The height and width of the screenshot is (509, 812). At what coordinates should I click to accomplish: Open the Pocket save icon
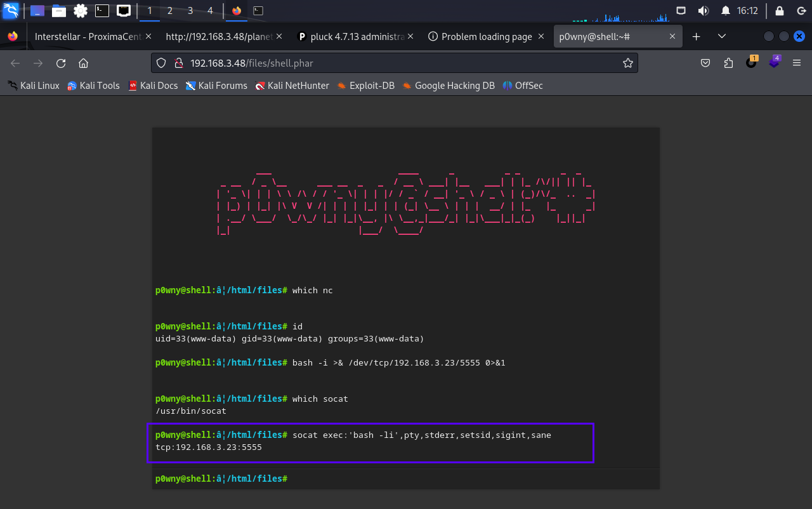[x=705, y=63]
